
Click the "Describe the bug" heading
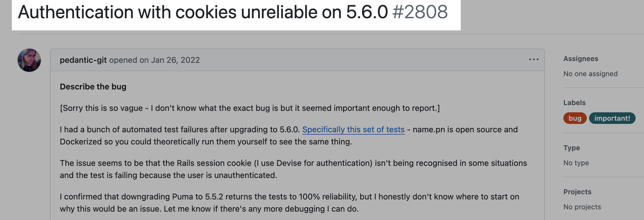pos(93,87)
